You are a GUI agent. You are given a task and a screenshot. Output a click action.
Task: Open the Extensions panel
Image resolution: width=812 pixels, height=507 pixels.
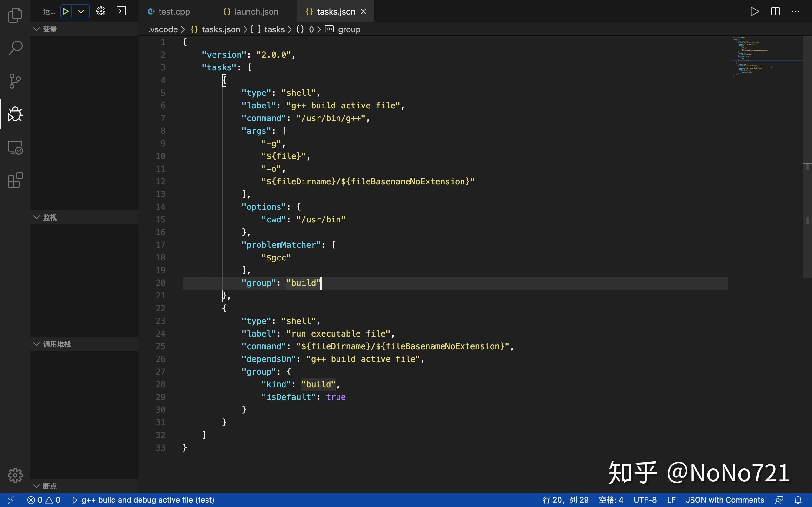tap(15, 180)
